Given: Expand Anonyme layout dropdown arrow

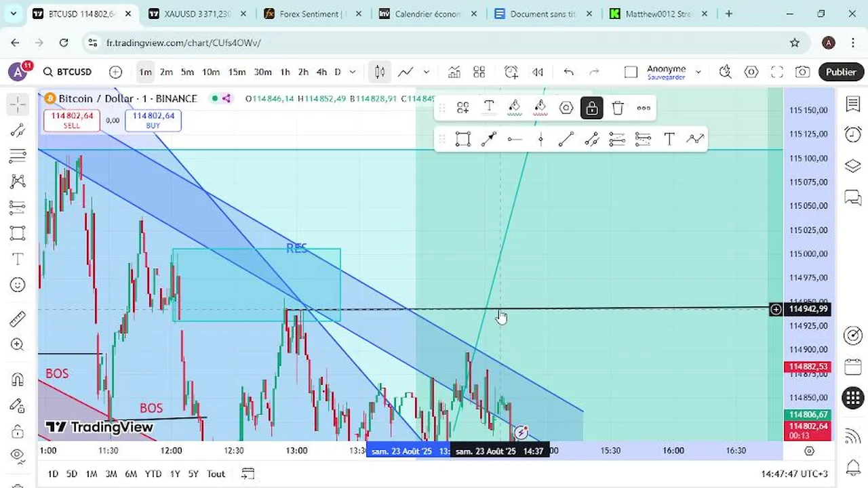Looking at the screenshot, I should [698, 72].
